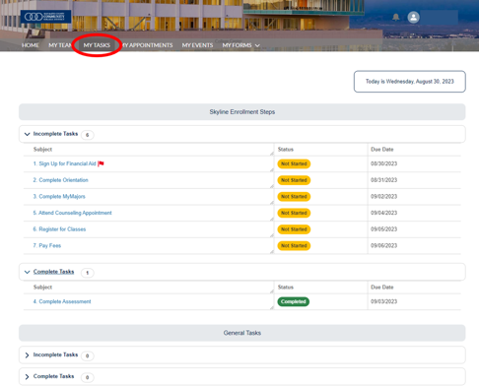Screen dimensions: 479x386
Task: Collapse the Skyline Complete Tasks chevron
Action: [x=27, y=272]
